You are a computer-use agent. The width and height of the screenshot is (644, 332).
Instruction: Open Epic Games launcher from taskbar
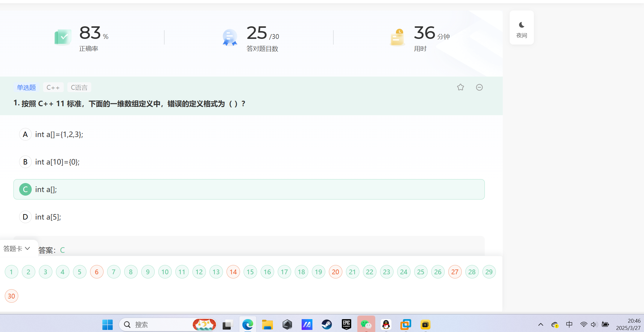[346, 325]
